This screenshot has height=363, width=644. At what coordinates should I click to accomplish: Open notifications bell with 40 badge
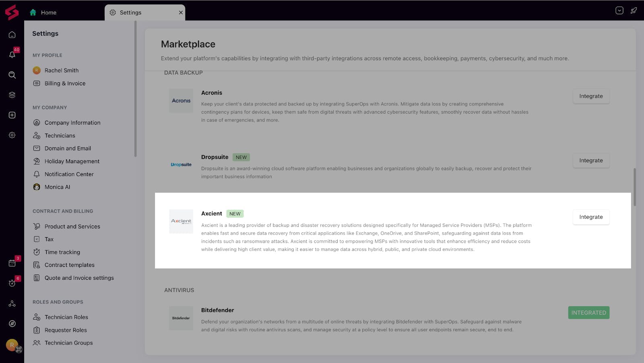pos(12,54)
